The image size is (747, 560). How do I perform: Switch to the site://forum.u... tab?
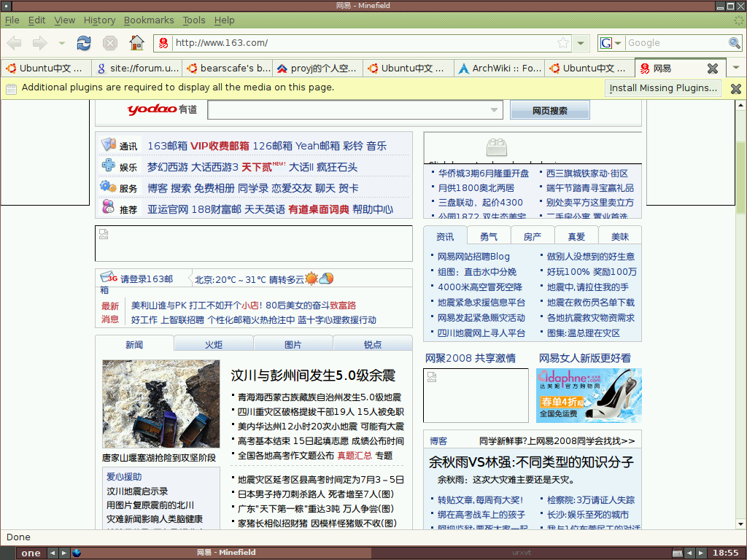[x=137, y=69]
